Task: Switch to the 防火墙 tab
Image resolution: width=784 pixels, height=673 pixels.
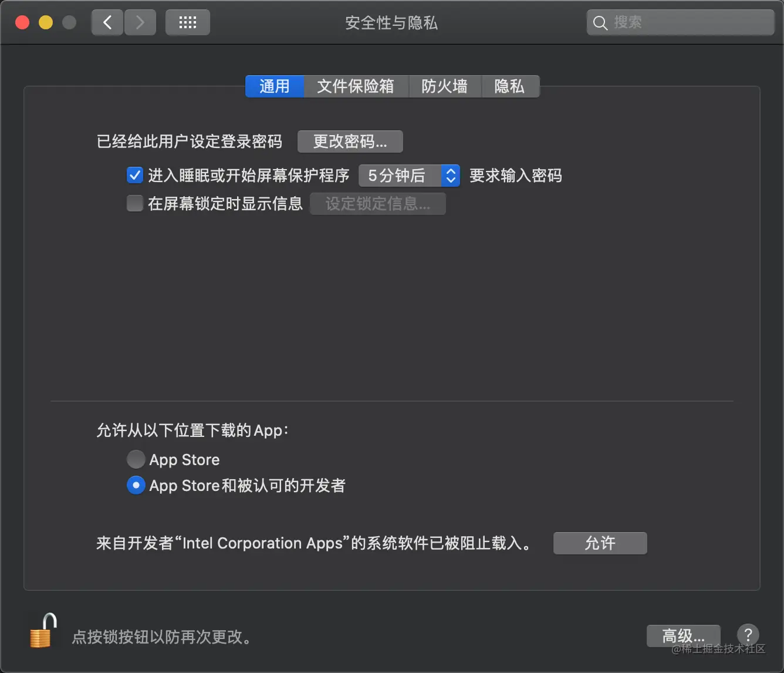Action: click(x=445, y=86)
